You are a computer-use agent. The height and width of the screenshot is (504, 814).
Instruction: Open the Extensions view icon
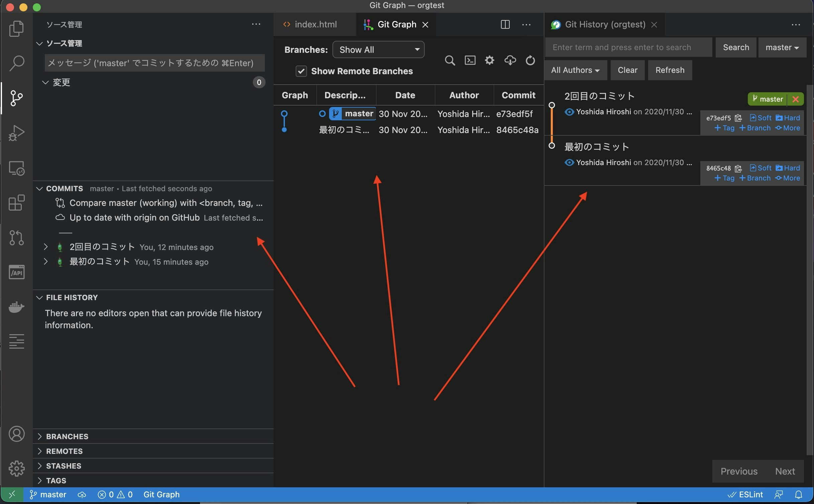tap(16, 203)
